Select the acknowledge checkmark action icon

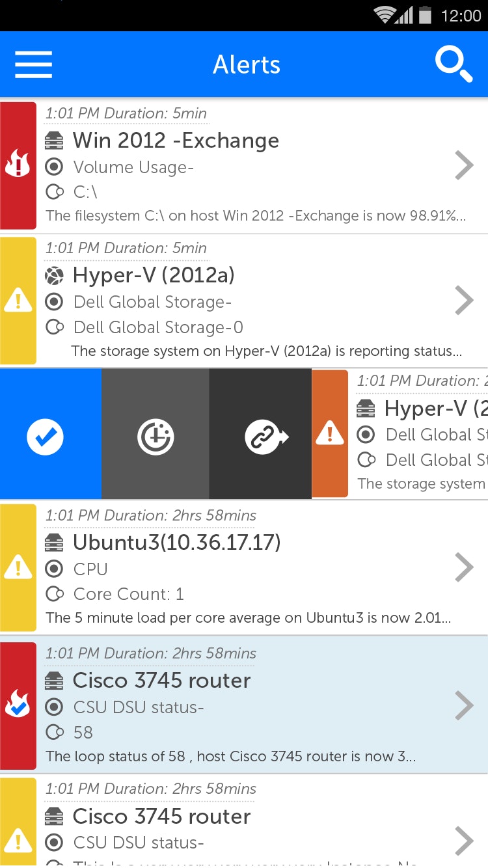[x=44, y=437]
